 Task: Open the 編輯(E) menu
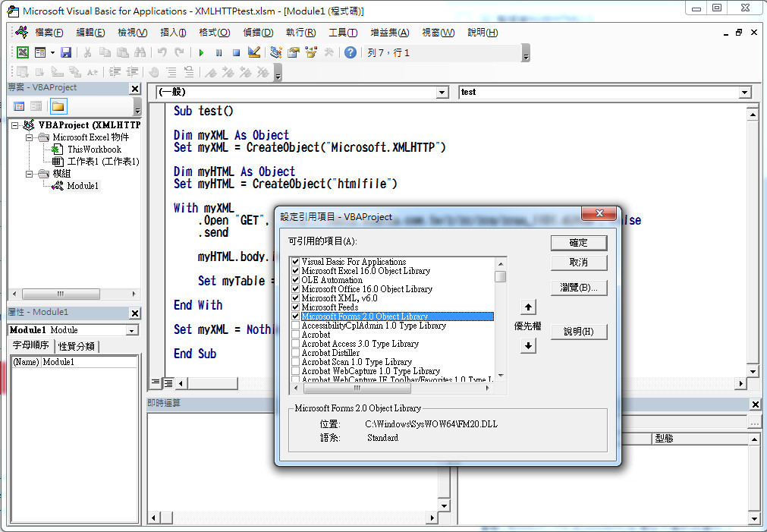90,33
